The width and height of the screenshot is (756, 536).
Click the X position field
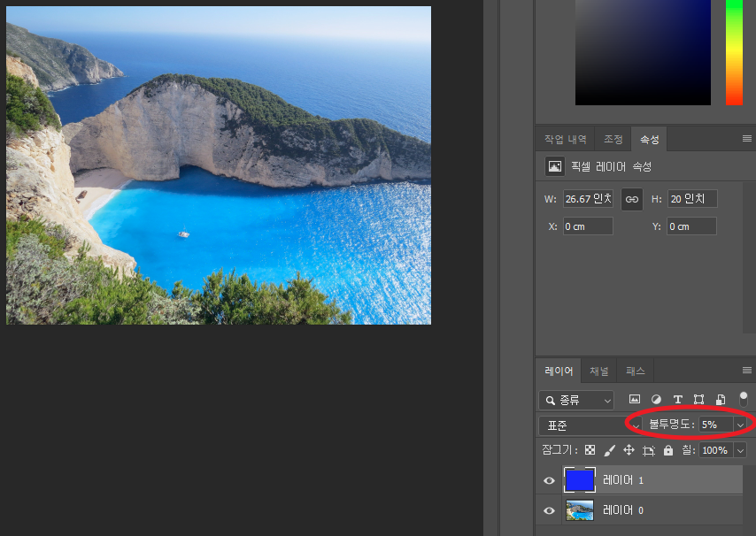coord(588,226)
